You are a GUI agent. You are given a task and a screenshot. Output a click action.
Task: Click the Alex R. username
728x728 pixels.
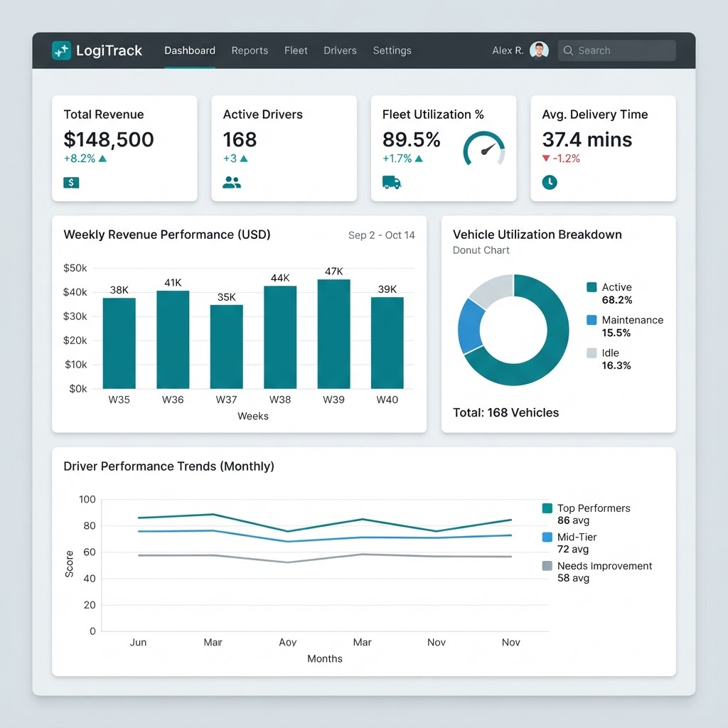coord(508,50)
